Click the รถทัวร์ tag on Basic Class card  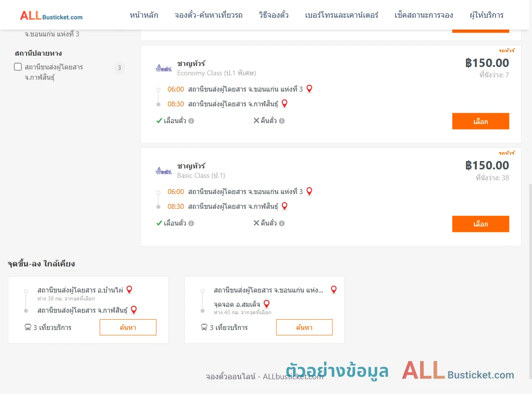[506, 153]
